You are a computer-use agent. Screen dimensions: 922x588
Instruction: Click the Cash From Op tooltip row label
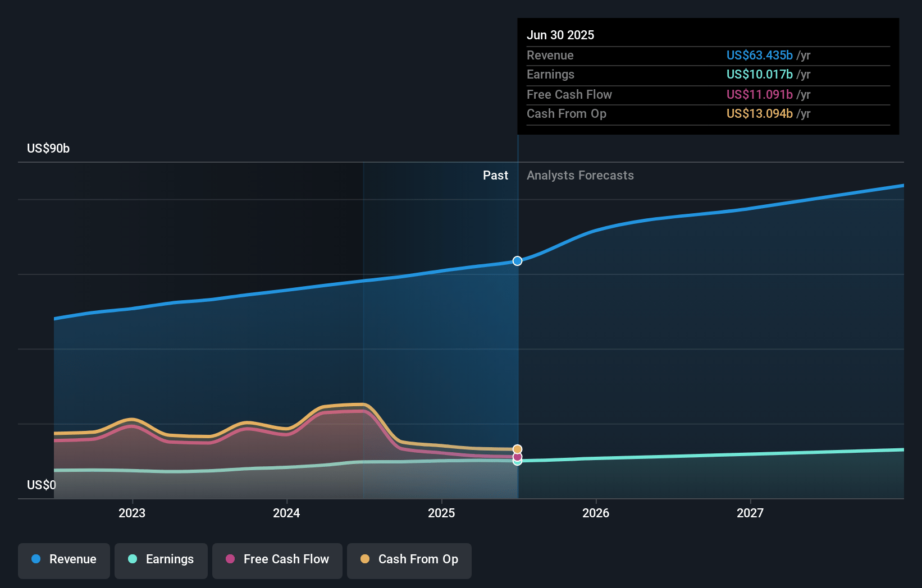coord(567,113)
